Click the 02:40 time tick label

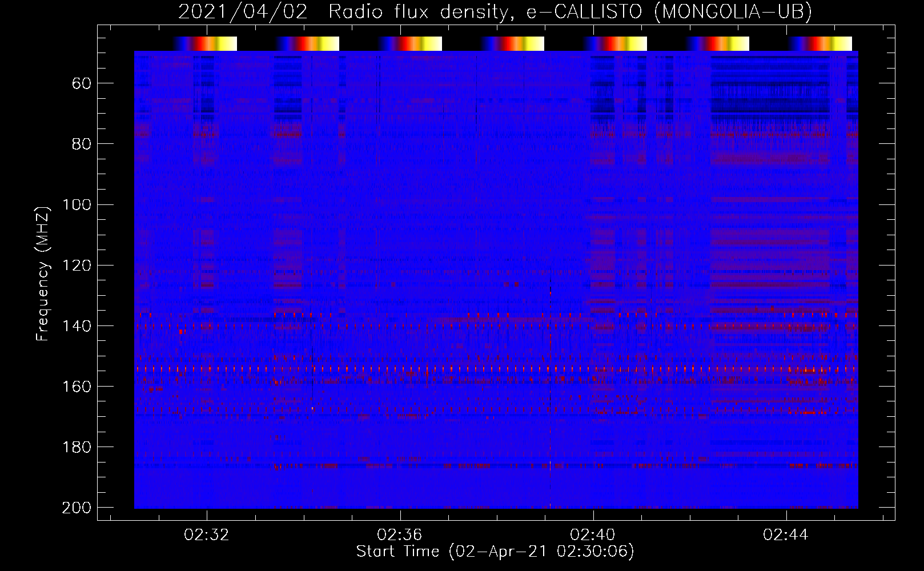(x=593, y=534)
